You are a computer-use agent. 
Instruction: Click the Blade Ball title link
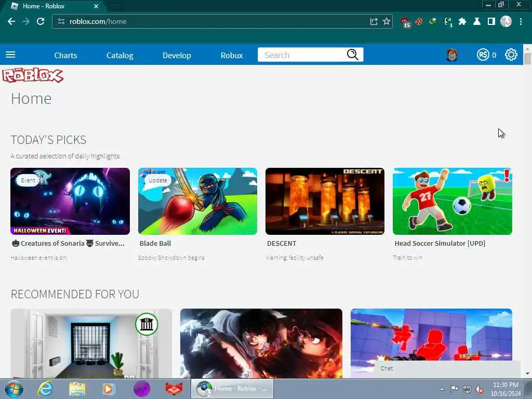click(x=155, y=243)
